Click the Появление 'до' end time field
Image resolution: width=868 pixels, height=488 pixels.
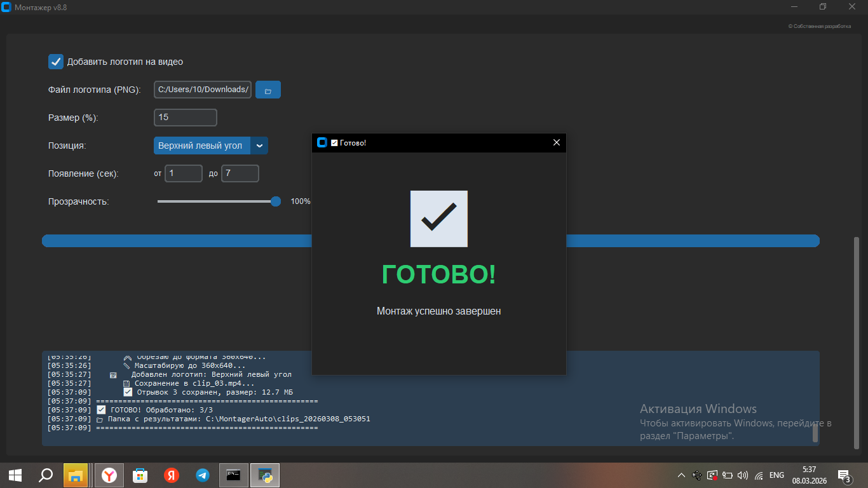pyautogui.click(x=240, y=173)
